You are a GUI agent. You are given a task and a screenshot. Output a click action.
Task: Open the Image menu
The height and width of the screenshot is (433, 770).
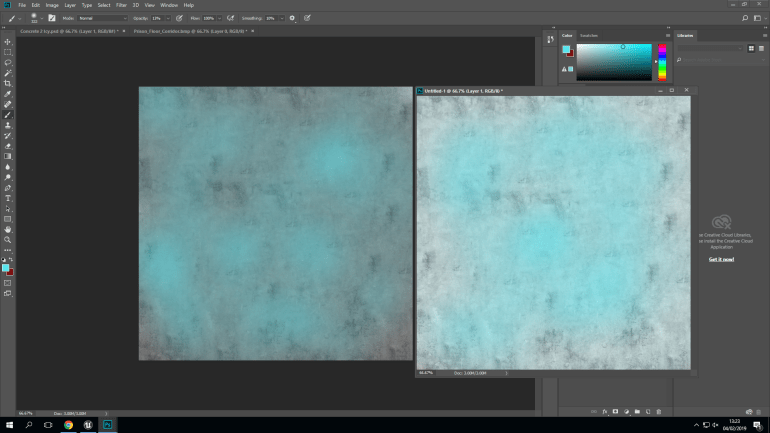[x=52, y=5]
